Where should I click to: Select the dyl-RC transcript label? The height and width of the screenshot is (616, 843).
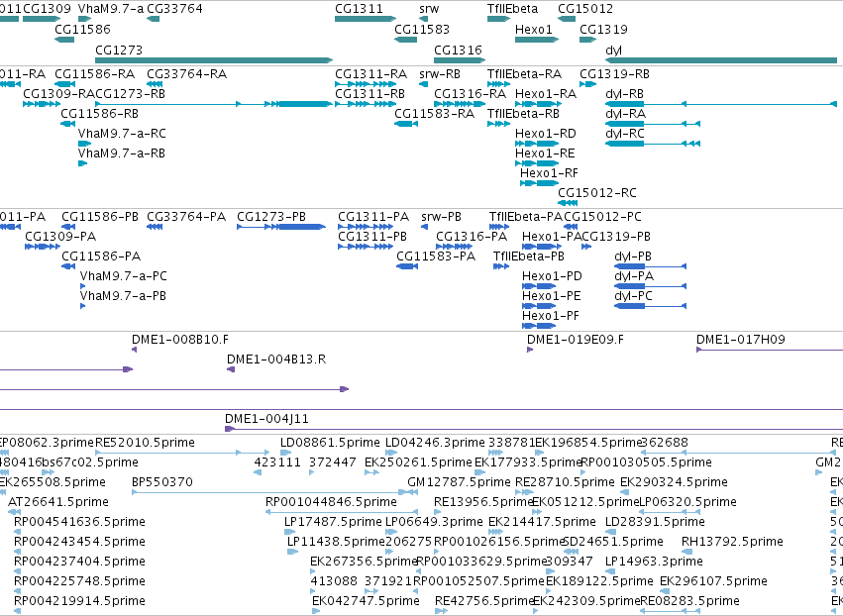[625, 134]
